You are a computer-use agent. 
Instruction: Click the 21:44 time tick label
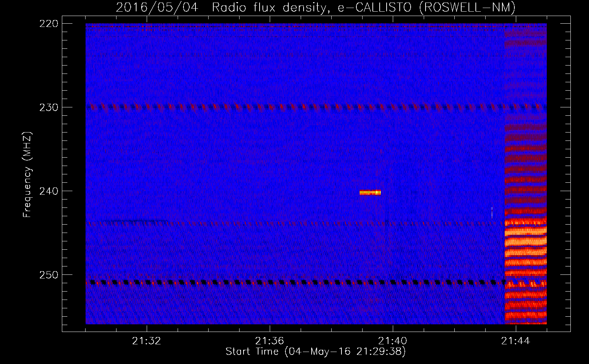(x=516, y=341)
